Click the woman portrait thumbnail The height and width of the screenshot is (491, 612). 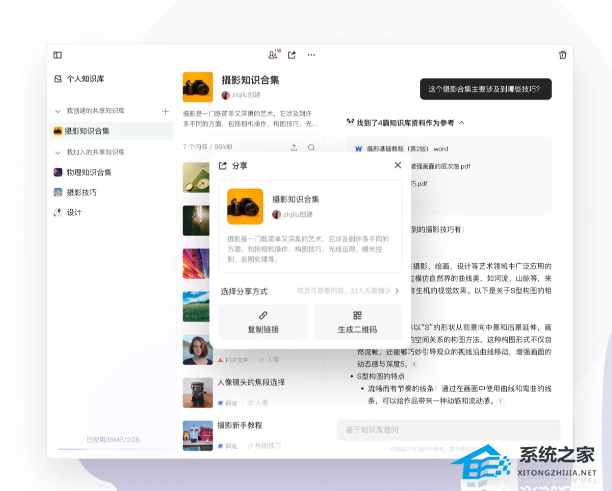point(198,350)
